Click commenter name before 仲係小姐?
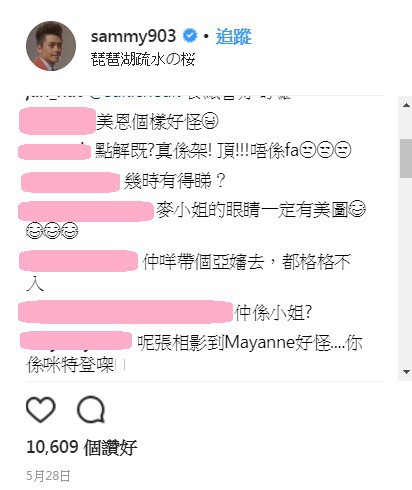412x490 pixels. coord(125,312)
